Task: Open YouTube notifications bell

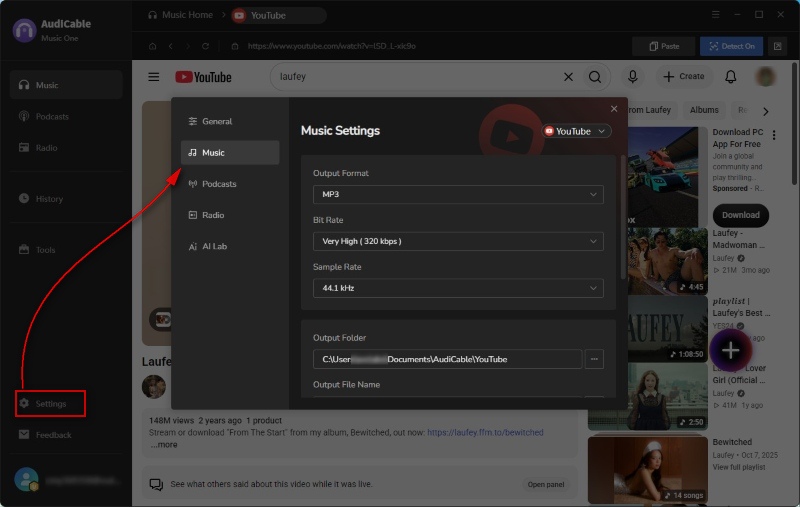Action: [x=731, y=77]
